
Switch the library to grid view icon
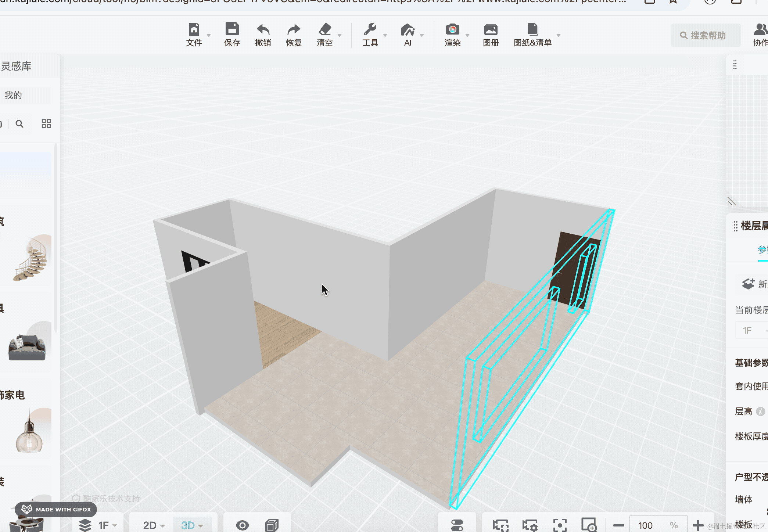click(x=46, y=123)
